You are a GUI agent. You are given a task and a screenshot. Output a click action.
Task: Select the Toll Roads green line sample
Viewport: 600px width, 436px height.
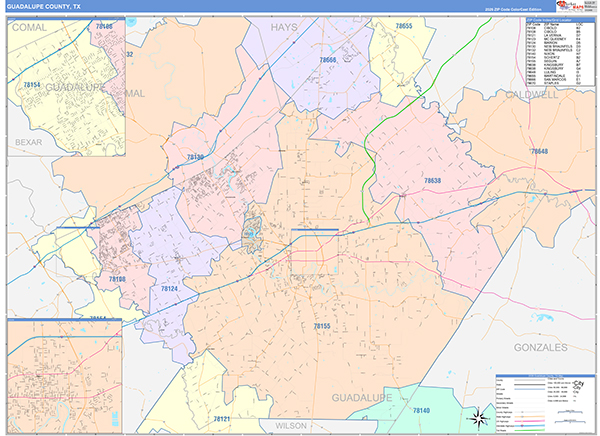tap(530, 430)
